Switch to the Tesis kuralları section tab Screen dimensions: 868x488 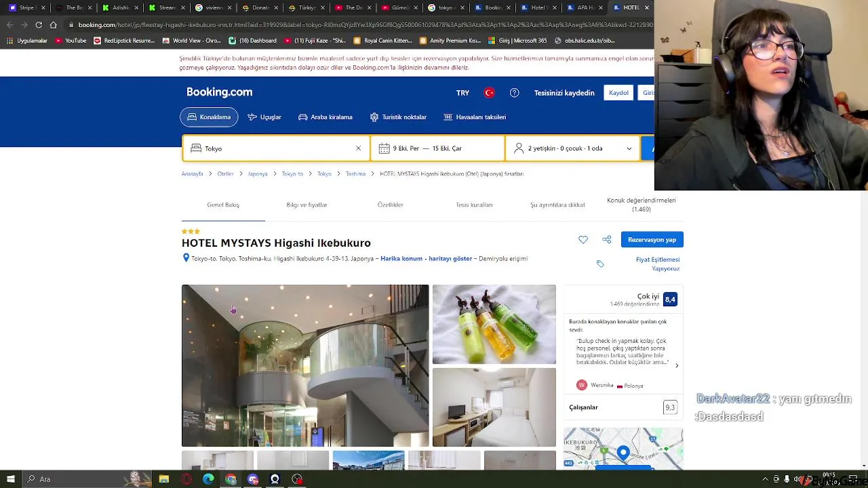(x=474, y=205)
